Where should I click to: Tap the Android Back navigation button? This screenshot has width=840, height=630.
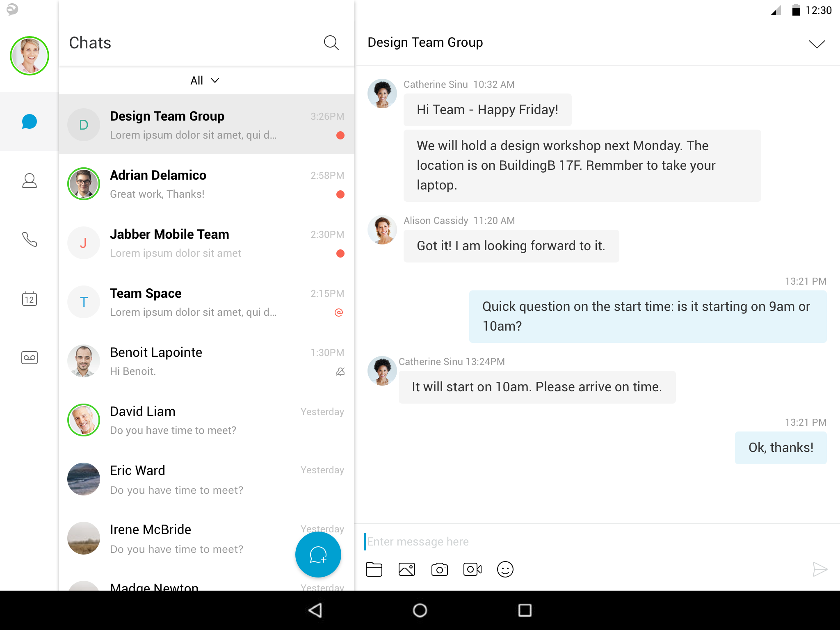click(315, 610)
